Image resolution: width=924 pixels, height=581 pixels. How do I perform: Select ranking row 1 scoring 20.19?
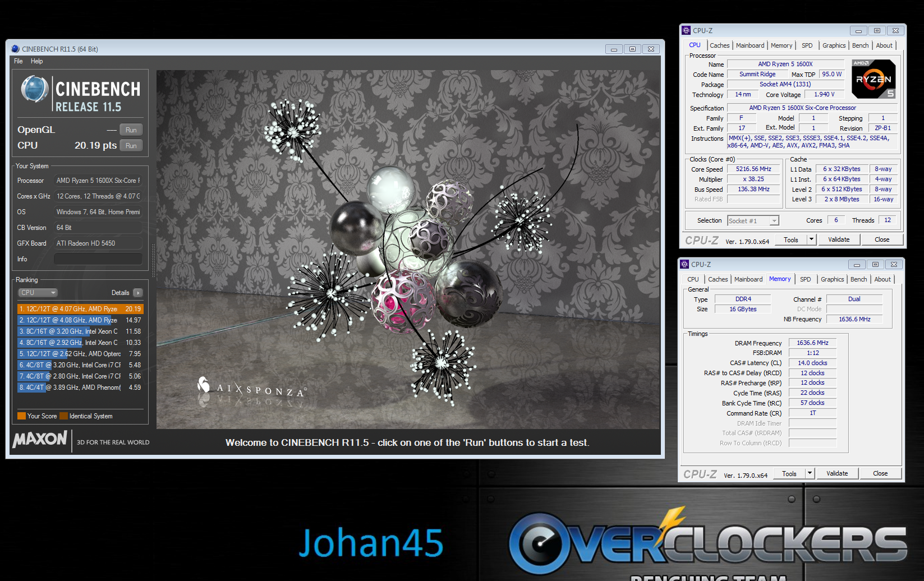(x=80, y=309)
